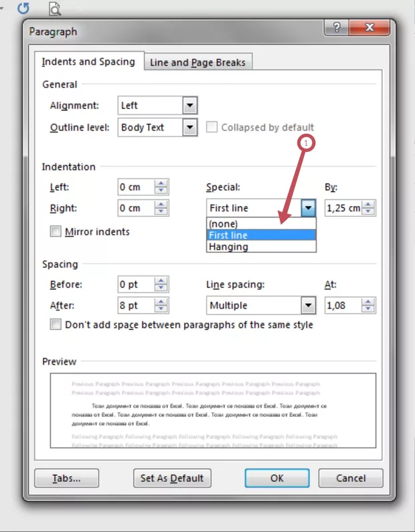Click the Before spacing field
Screen dimensions: 415x532
136,284
